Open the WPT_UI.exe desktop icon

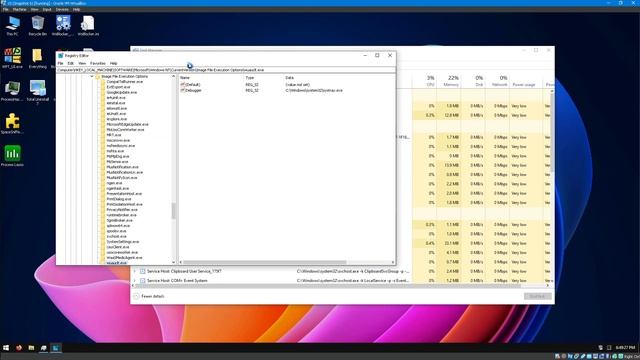tap(12, 58)
